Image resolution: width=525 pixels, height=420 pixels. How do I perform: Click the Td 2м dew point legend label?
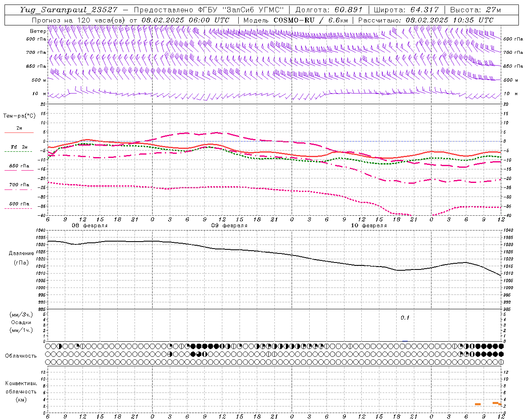coord(19,147)
